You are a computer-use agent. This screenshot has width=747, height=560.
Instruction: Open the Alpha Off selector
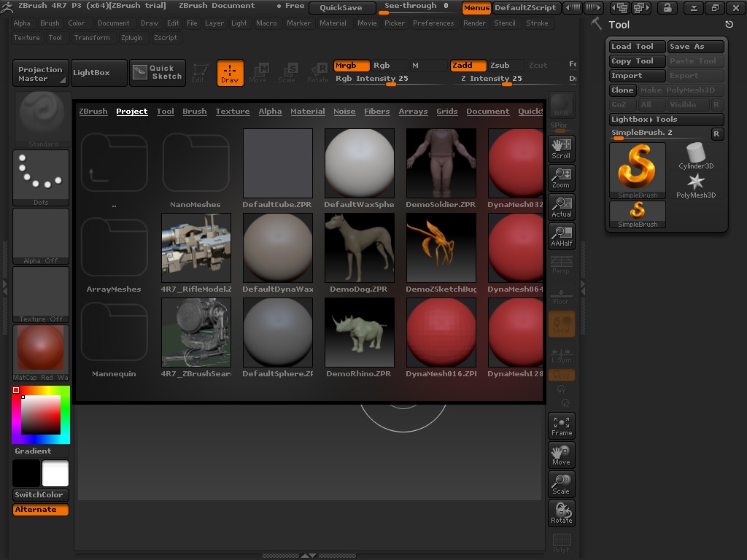41,236
